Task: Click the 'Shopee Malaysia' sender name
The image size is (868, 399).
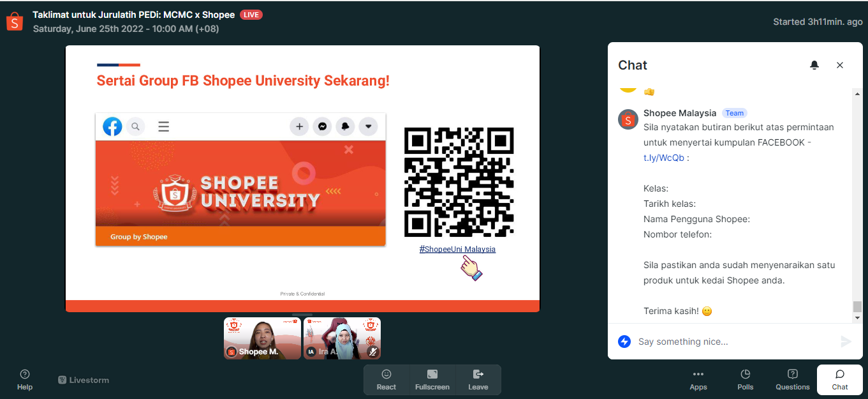Action: click(x=680, y=113)
